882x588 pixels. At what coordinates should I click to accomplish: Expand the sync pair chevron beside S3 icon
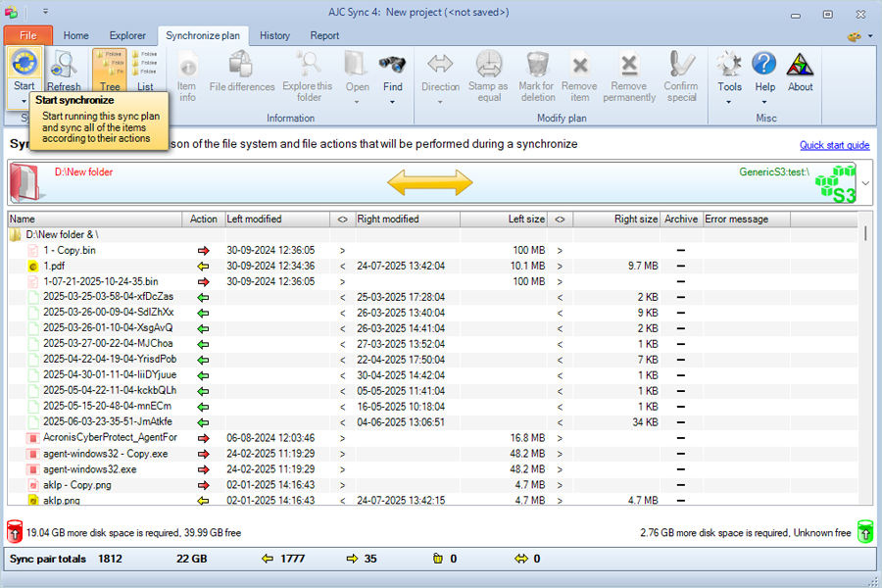pos(865,183)
